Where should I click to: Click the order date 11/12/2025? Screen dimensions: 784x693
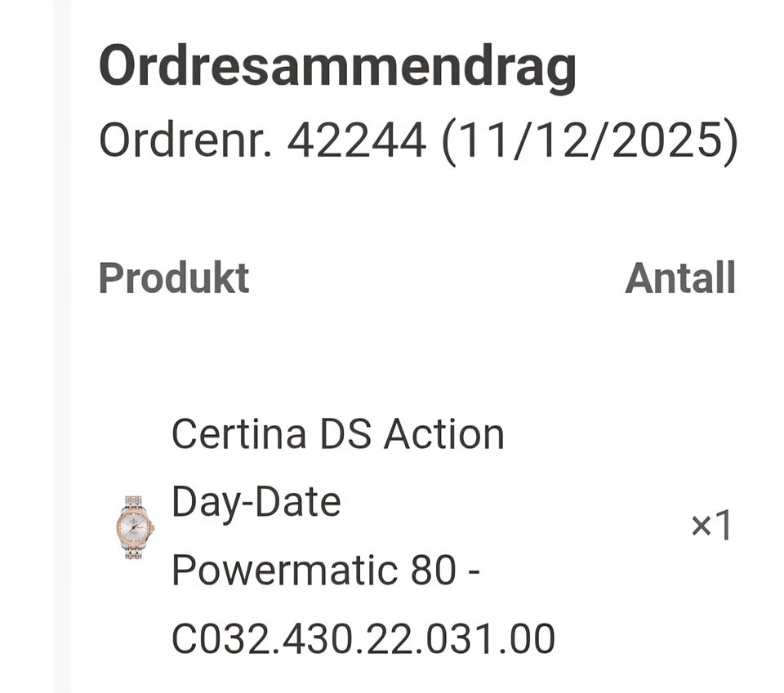tap(590, 141)
